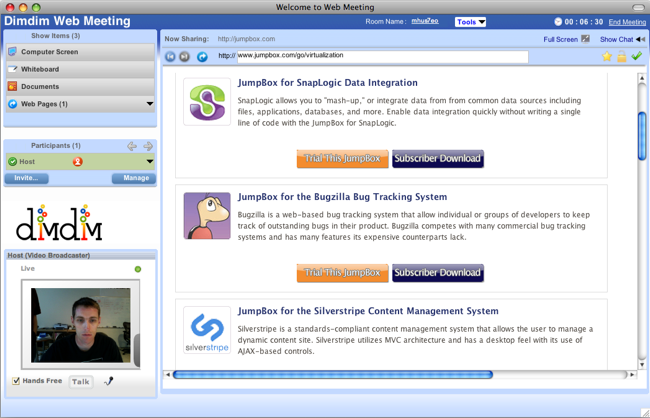The width and height of the screenshot is (650, 418).
Task: Click the Now Sharing jumpbox.com URL text
Action: coord(246,39)
